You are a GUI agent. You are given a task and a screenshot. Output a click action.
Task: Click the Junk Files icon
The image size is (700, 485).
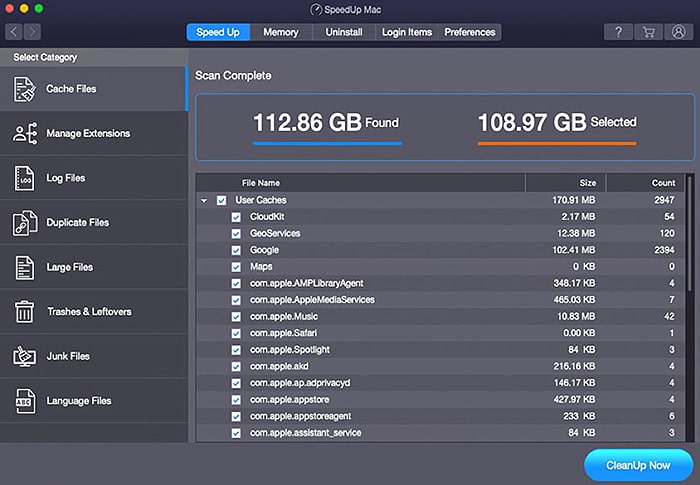24,356
